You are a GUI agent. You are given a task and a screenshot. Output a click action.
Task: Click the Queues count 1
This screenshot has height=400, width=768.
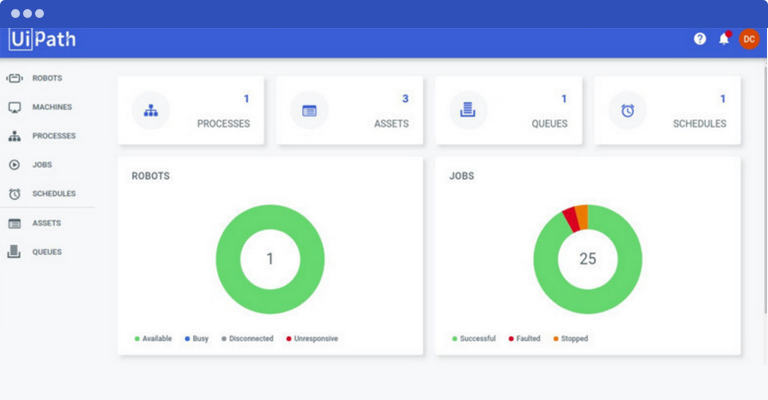[564, 99]
